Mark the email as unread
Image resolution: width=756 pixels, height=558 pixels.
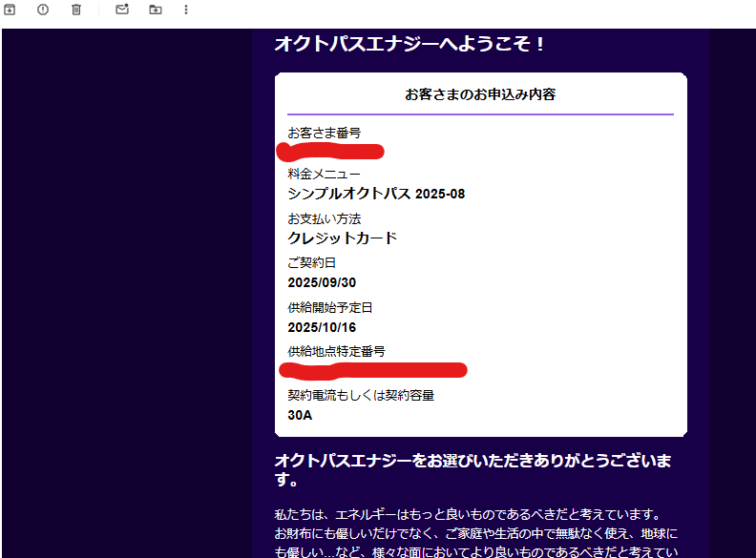[121, 10]
